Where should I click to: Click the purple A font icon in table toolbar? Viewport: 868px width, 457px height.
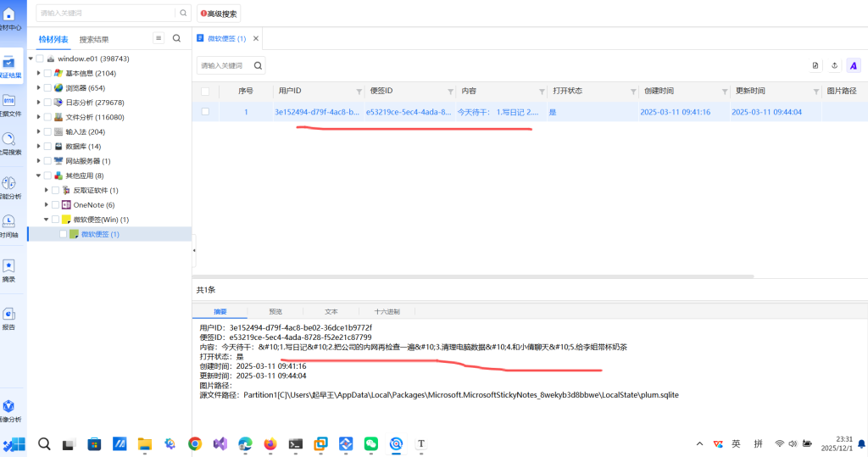tap(854, 65)
